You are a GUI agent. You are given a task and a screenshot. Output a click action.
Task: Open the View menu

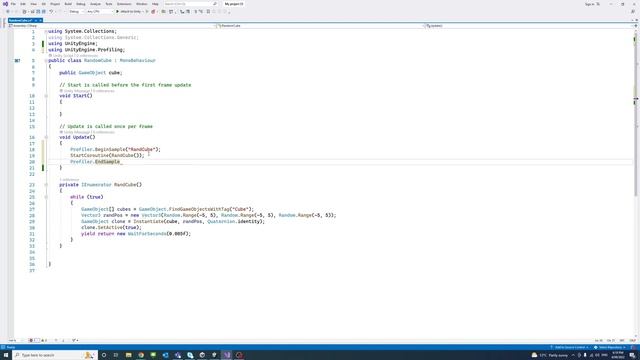click(x=33, y=4)
